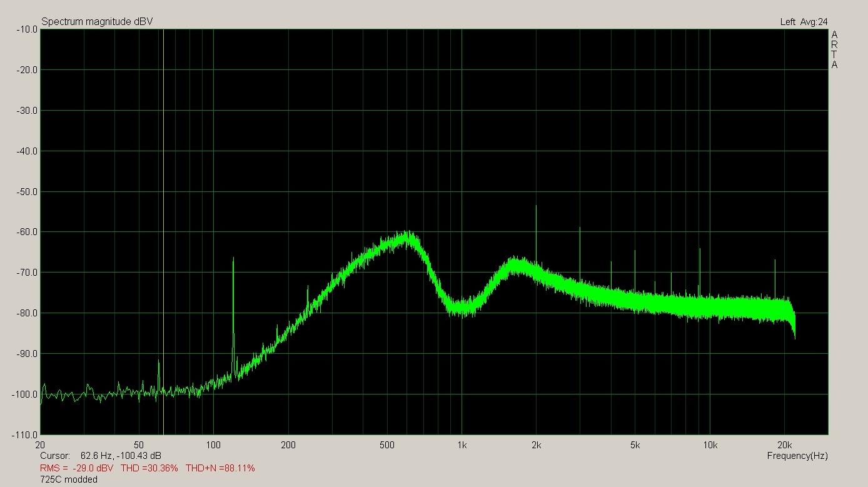Click the '-110.0' y-axis label
The width and height of the screenshot is (868, 487).
coord(24,434)
